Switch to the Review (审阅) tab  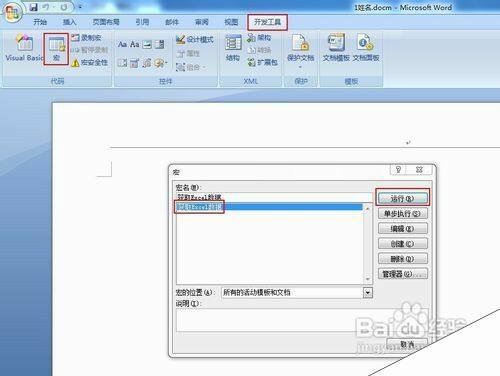(x=202, y=22)
